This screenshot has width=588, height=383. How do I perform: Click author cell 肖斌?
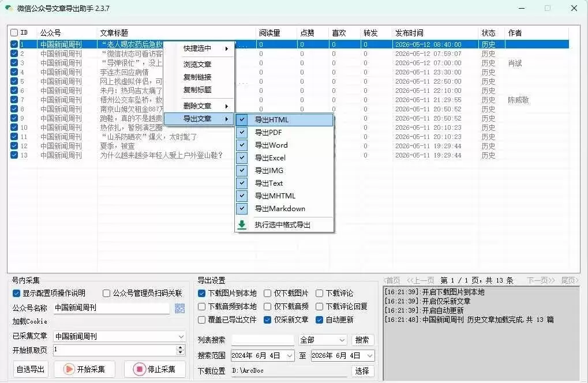515,63
